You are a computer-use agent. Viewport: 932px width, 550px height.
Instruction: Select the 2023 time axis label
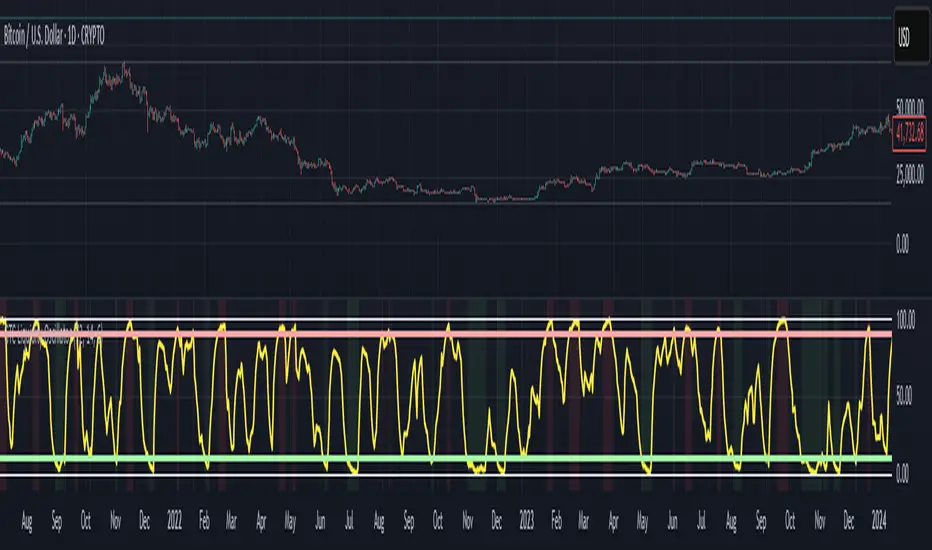[x=526, y=521]
